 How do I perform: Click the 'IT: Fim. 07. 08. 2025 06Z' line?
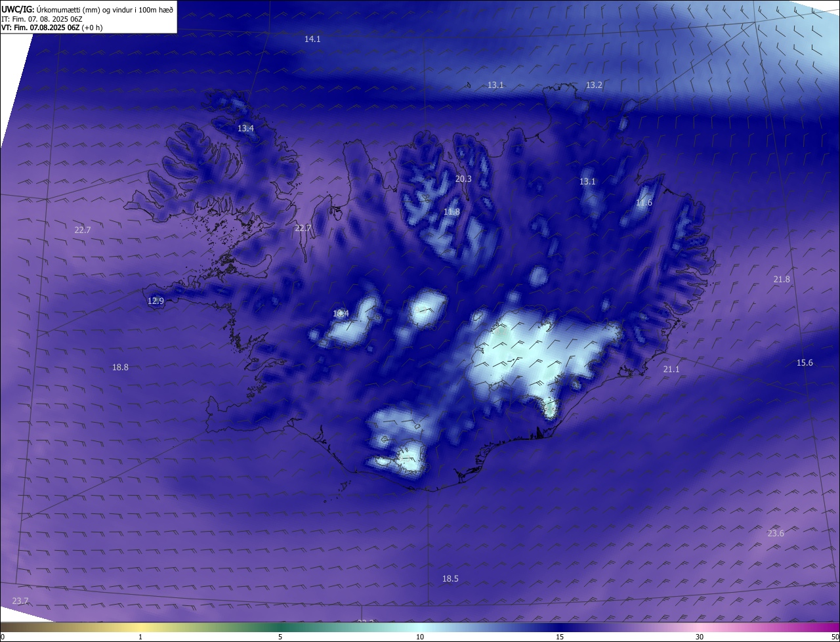tap(41, 19)
